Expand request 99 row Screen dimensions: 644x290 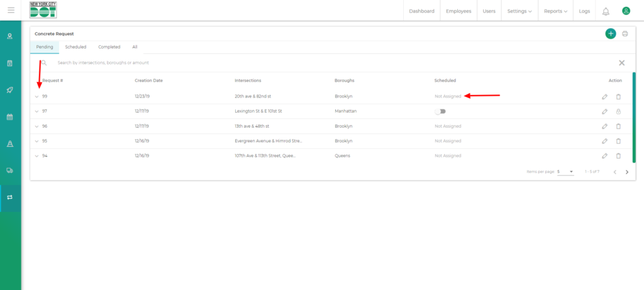coord(36,96)
